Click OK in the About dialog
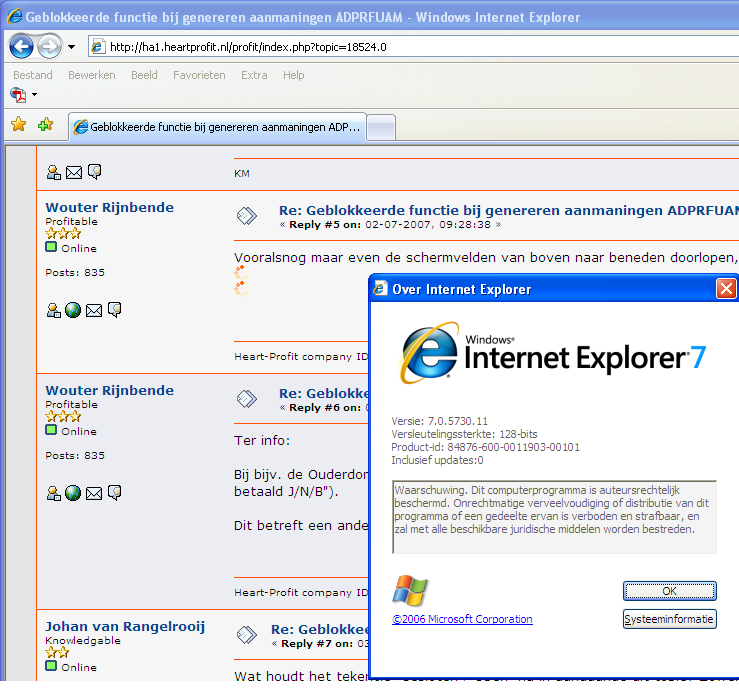The width and height of the screenshot is (739, 700). [x=670, y=591]
